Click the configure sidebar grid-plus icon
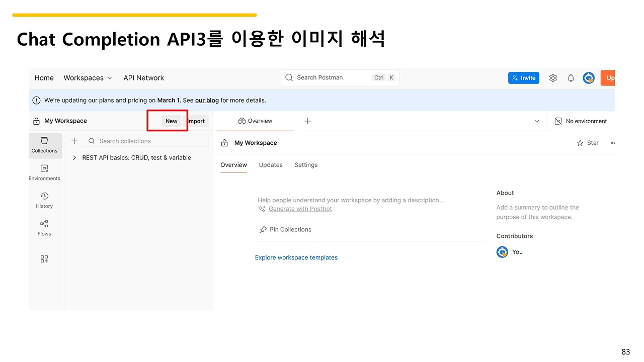644x362 pixels. [44, 259]
